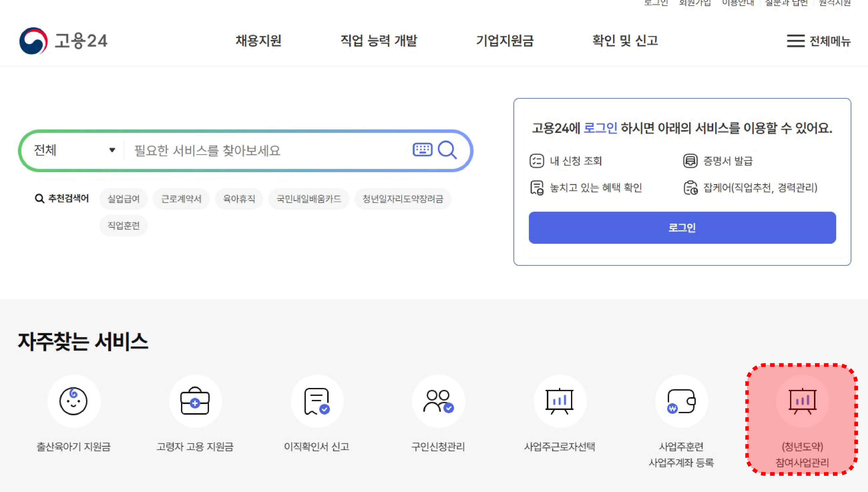
Task: Click the 이직확인서 신고 label
Action: (317, 447)
